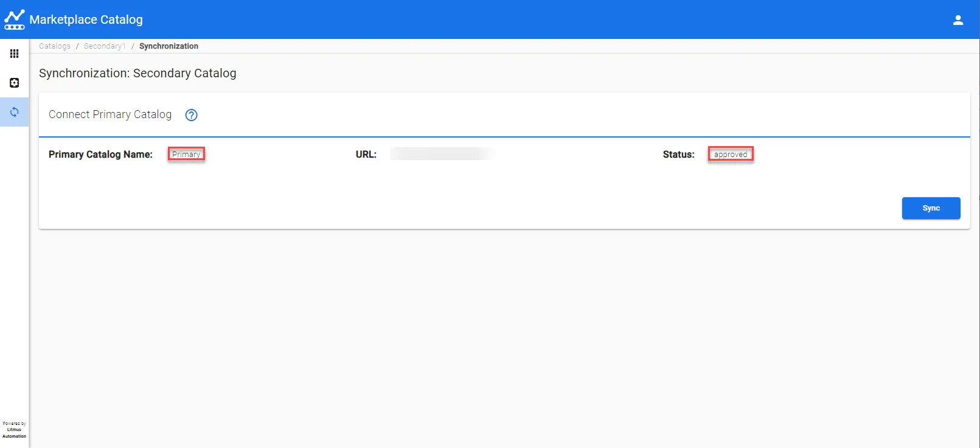
Task: Select the synchronization icon in sidebar
Action: pyautogui.click(x=15, y=112)
